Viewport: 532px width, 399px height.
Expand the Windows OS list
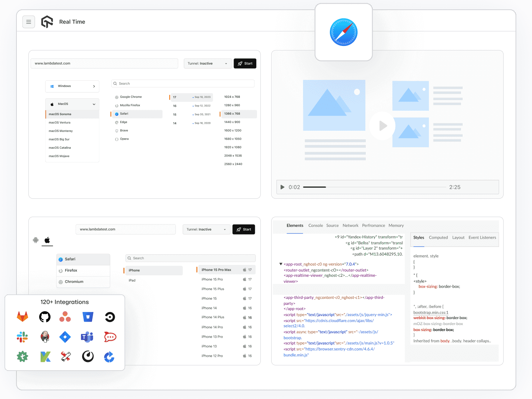point(72,86)
